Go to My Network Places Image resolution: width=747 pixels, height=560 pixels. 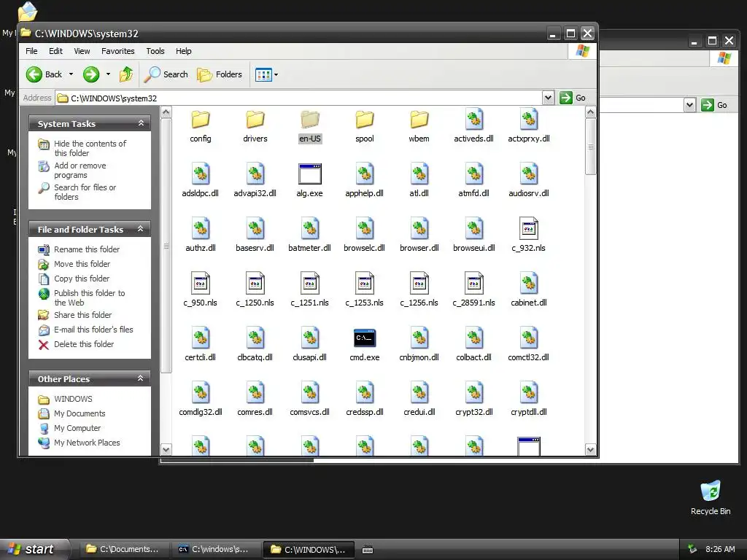tap(87, 443)
